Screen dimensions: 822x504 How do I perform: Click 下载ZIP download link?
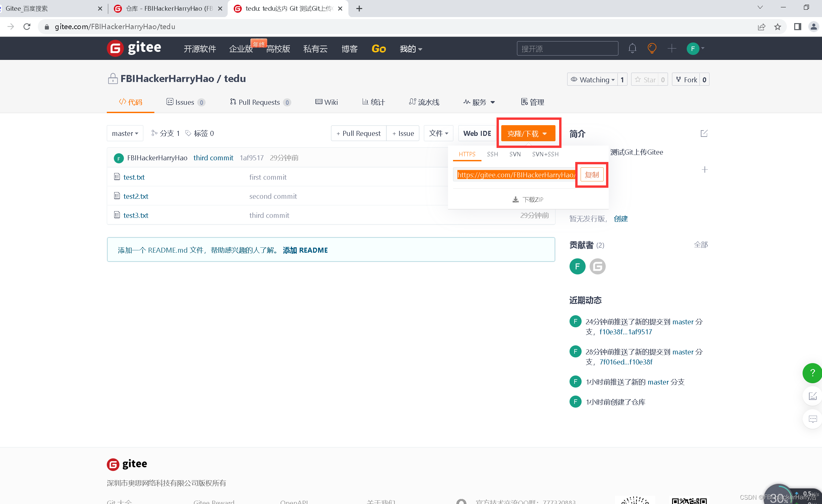point(528,200)
